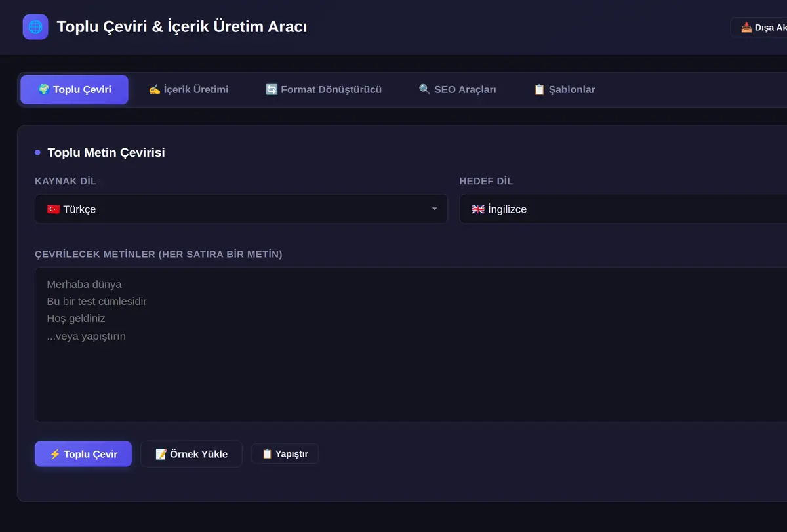The height and width of the screenshot is (532, 787).
Task: Click the Toplu Çevir button
Action: (83, 454)
